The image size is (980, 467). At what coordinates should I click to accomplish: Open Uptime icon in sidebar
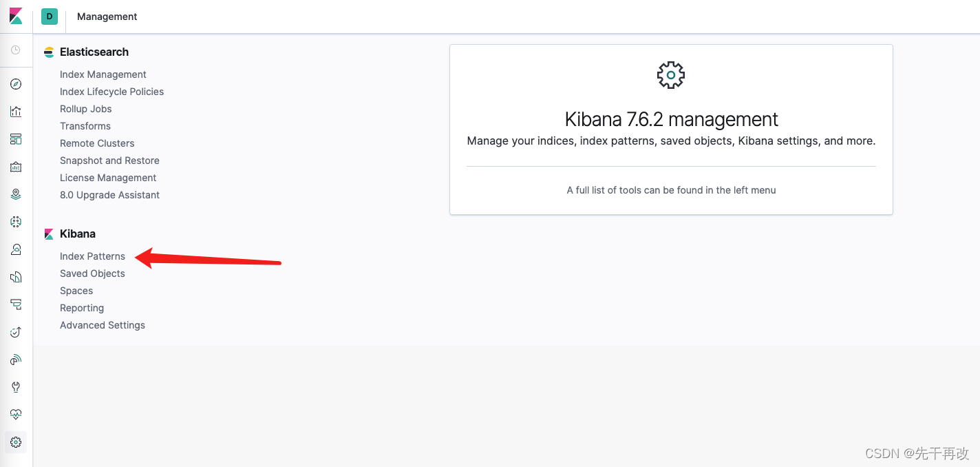click(16, 332)
